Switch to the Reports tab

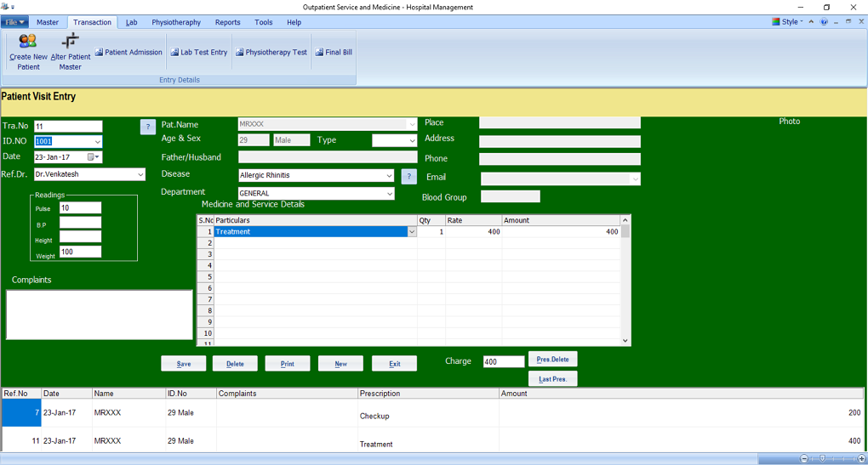click(x=227, y=22)
